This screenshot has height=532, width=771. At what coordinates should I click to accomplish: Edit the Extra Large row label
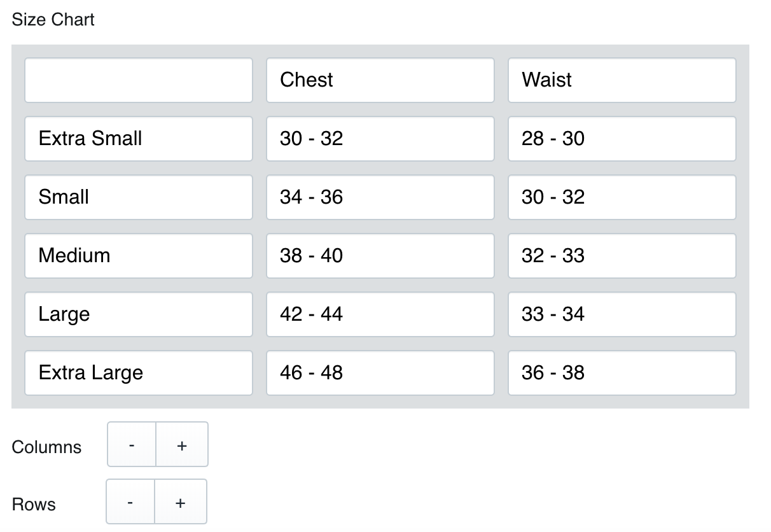(x=139, y=373)
